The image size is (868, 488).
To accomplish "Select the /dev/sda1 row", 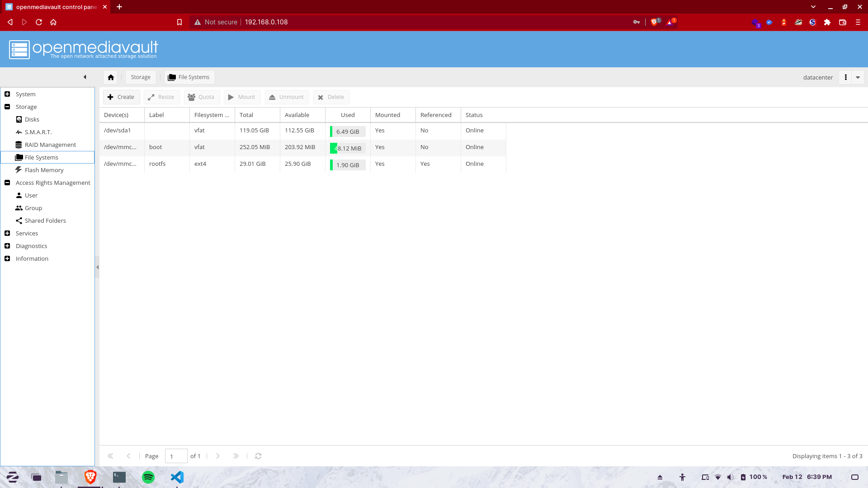I will [302, 131].
